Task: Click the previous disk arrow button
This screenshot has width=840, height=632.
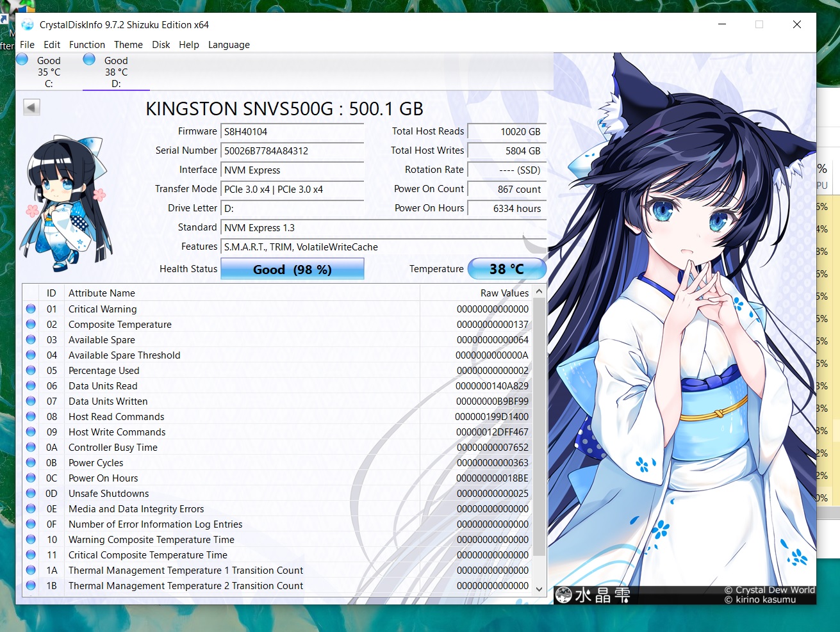Action: 31,108
